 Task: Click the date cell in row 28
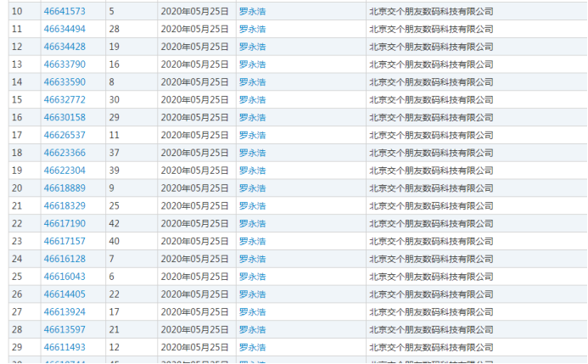coord(194,329)
